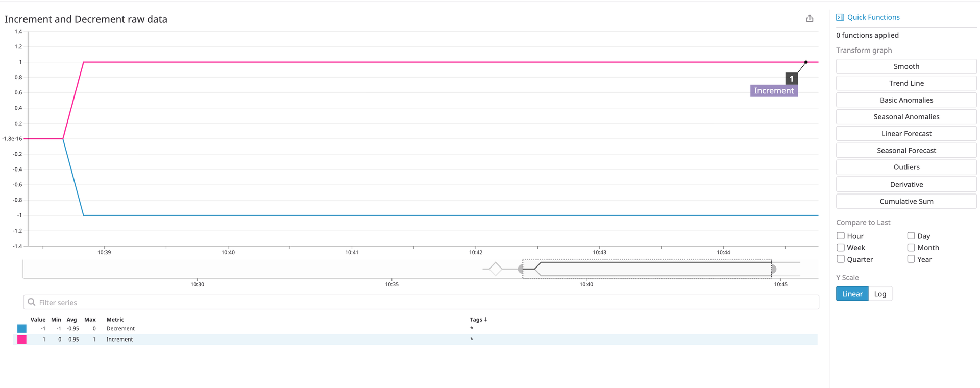
Task: Click the right handle of time range selector
Action: point(773,269)
